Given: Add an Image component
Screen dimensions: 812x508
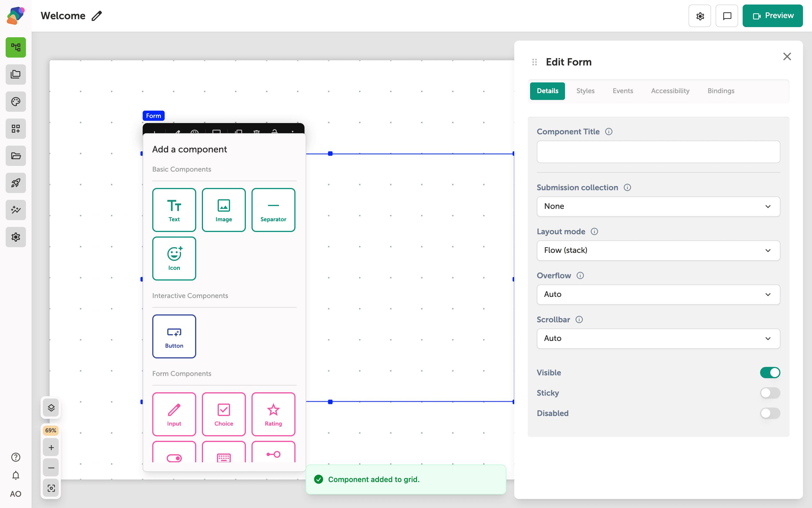Looking at the screenshot, I should pyautogui.click(x=224, y=210).
